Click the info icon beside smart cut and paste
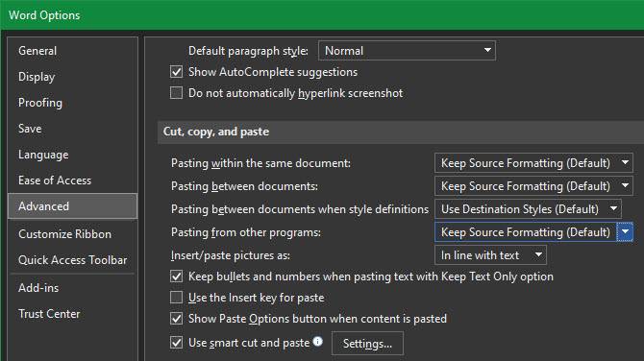Screen dimensions: 644x361 coord(317,341)
